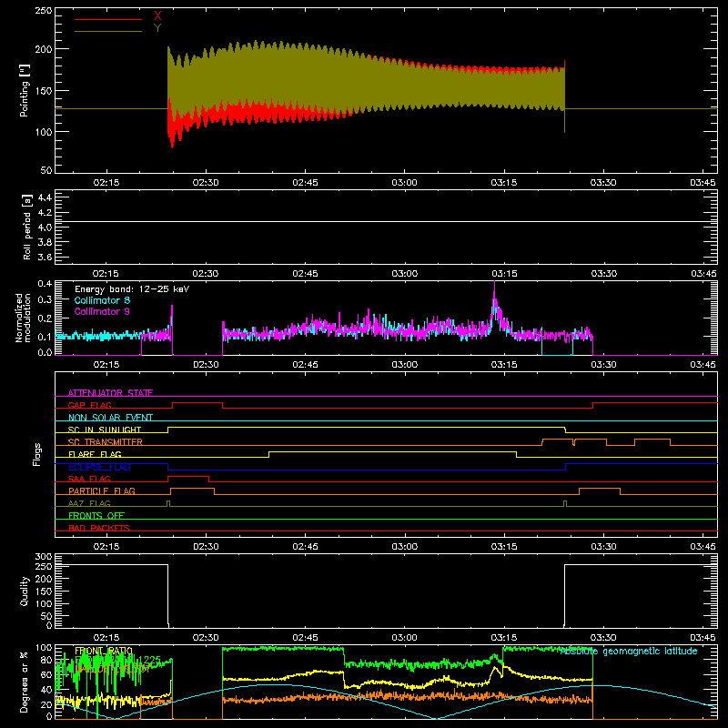Click the Energy band: 12-25 keV label

[x=132, y=289]
